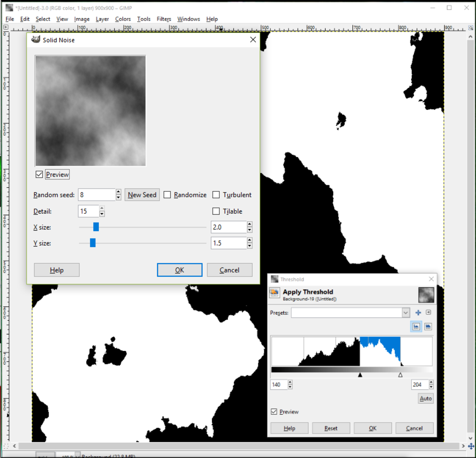Switch the Threshold histogram to logarithmic view
The width and height of the screenshot is (476, 458).
pyautogui.click(x=428, y=326)
